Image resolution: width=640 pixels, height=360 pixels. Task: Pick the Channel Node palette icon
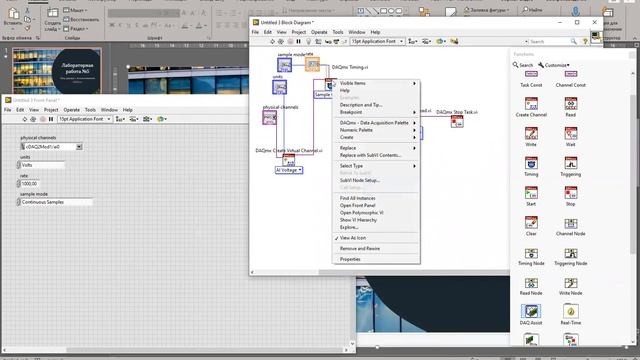click(x=571, y=223)
